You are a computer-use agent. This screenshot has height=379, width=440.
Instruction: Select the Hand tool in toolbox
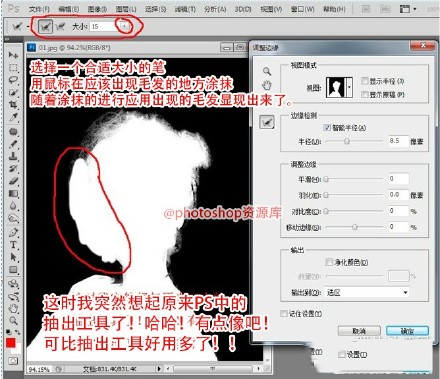[13, 308]
